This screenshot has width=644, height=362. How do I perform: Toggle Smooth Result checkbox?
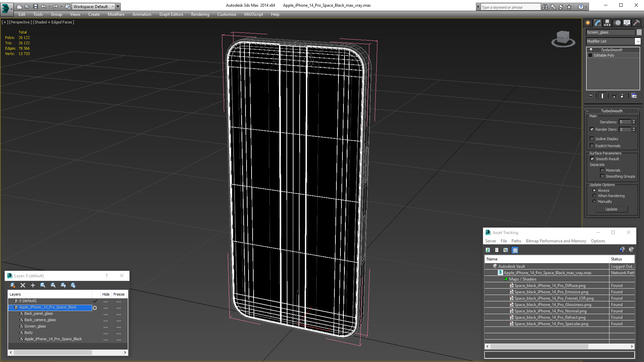592,158
